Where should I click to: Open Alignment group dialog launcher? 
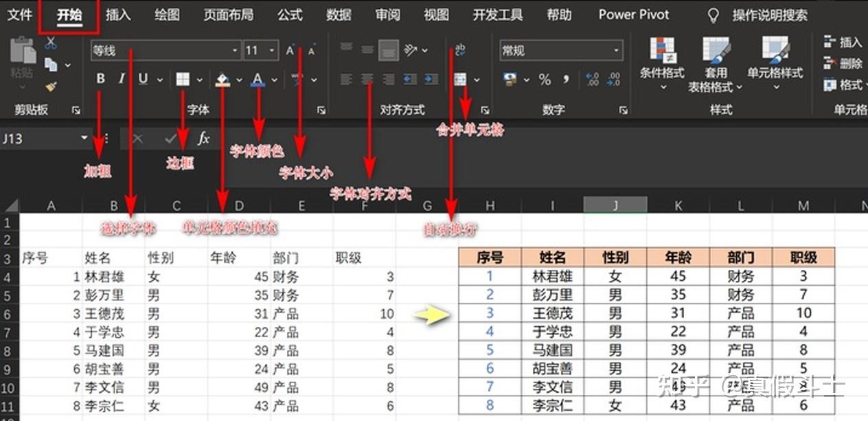coord(485,110)
